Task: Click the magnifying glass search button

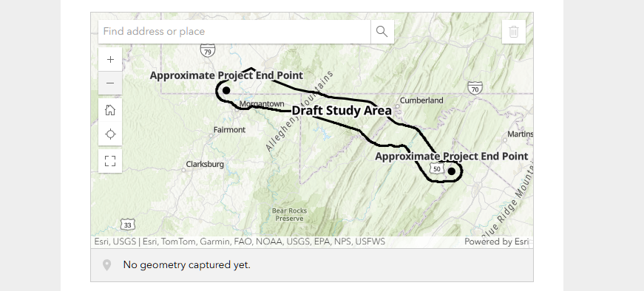Action: [x=382, y=32]
